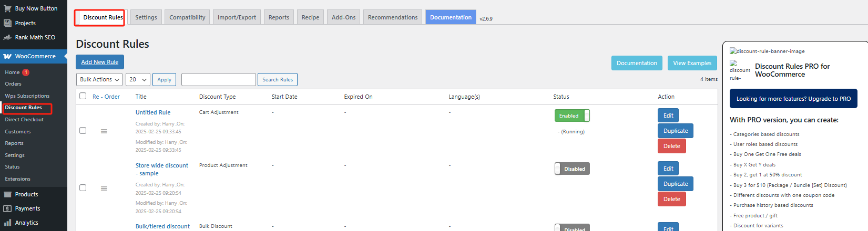The height and width of the screenshot is (231, 868).
Task: Switch to the Compatibility tab
Action: pyautogui.click(x=187, y=17)
